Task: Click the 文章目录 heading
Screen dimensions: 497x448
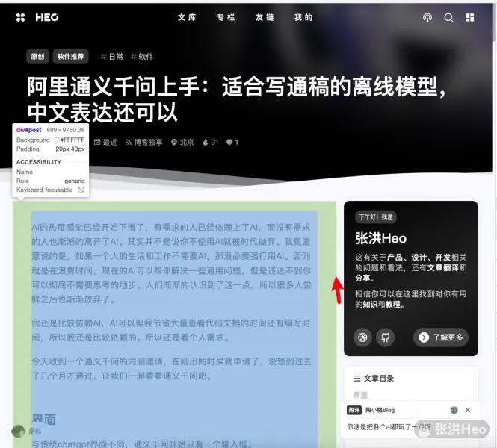Action: click(x=379, y=378)
